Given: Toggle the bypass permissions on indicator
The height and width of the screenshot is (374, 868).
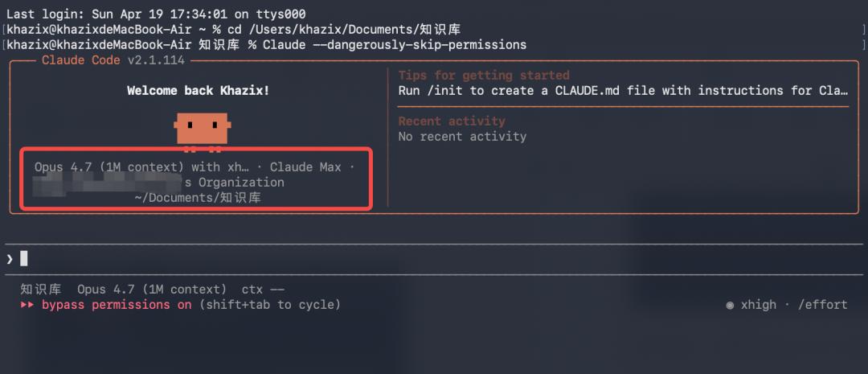Looking at the screenshot, I should [117, 305].
